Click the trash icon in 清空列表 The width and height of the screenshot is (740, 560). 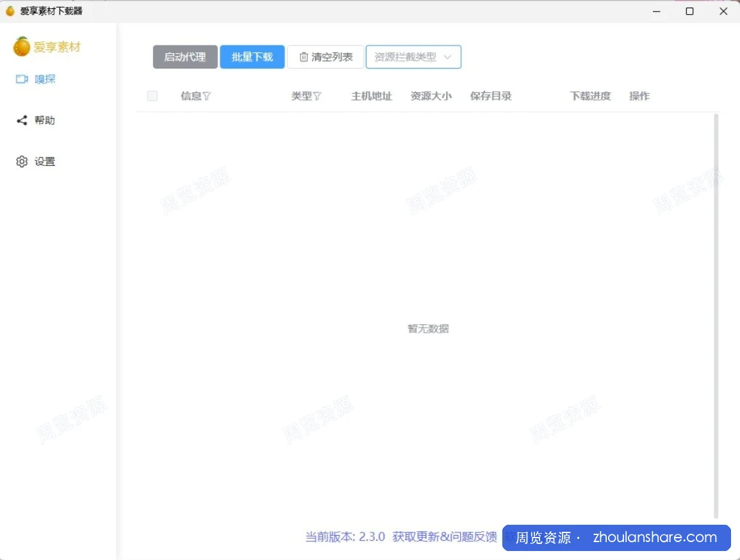click(304, 57)
